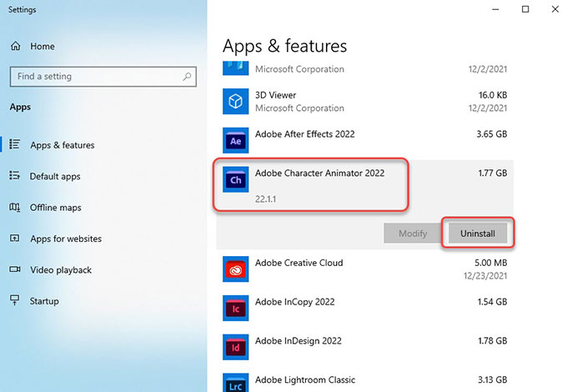Click the Character Animator Ch icon
Viewport: 567px width, 392px height.
[235, 179]
